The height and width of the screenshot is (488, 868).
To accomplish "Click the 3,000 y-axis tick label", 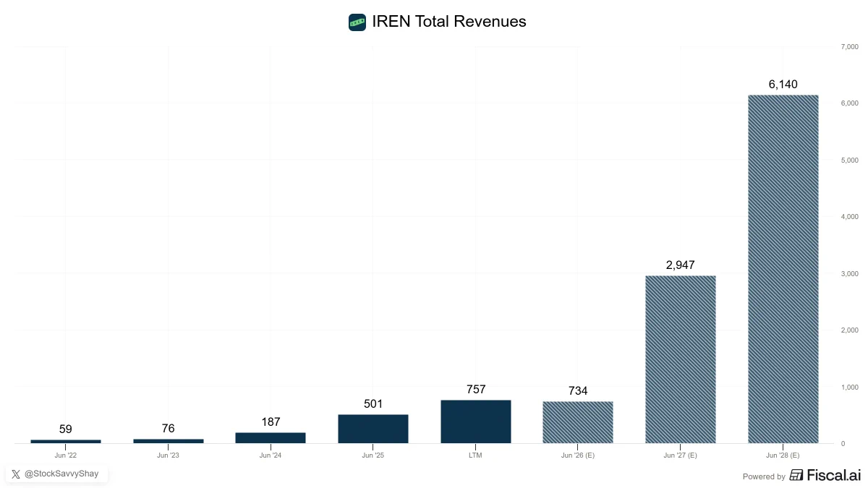I will [x=849, y=273].
